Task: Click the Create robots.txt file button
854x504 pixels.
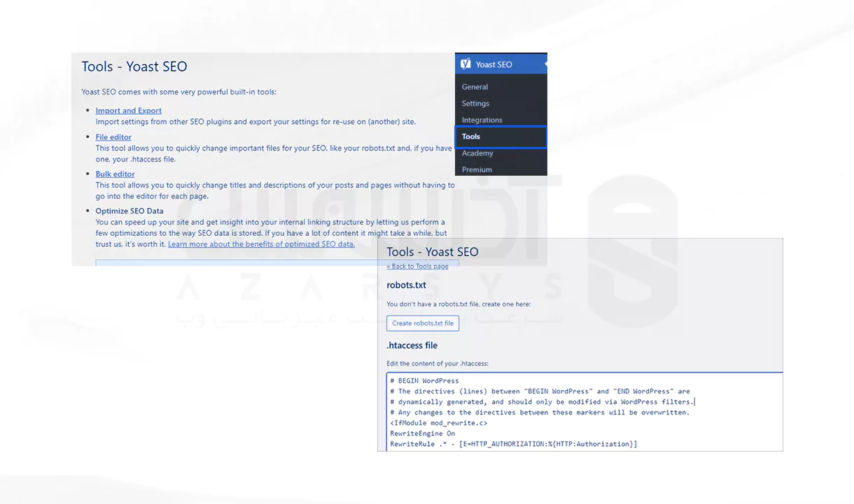Action: click(423, 323)
